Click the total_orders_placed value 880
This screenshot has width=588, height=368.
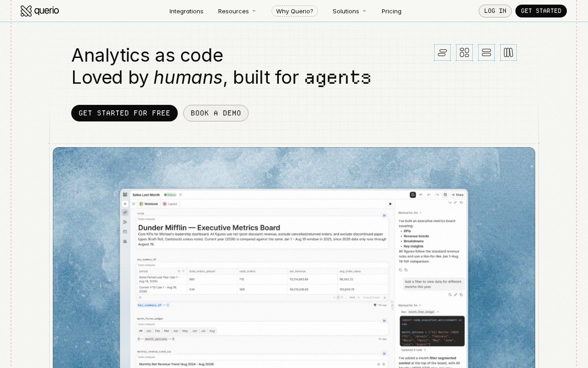pyautogui.click(x=192, y=279)
